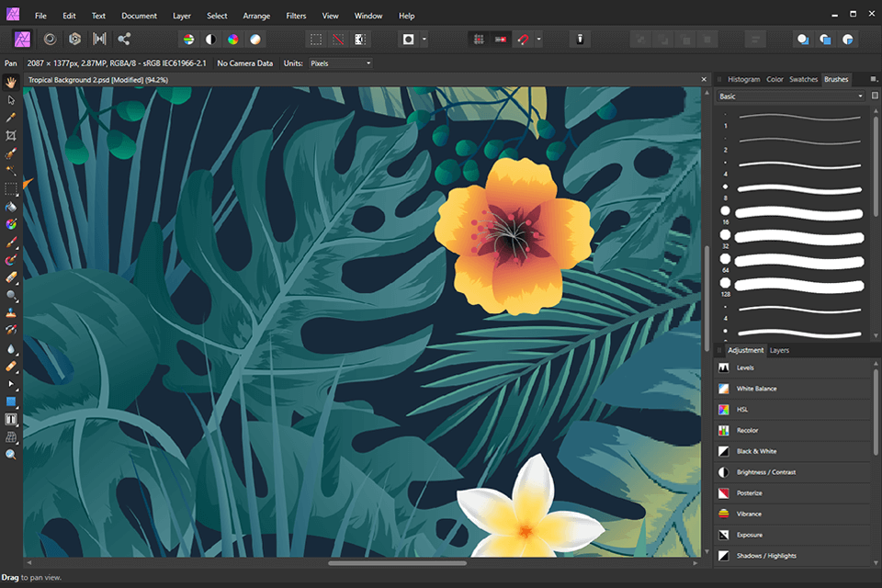Click the Invert Pixel Selection button
This screenshot has width=882, height=588.
coord(360,40)
